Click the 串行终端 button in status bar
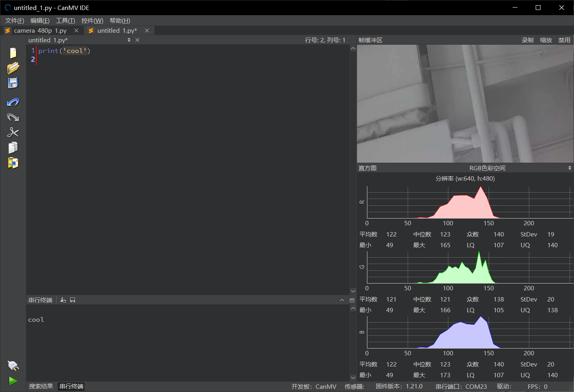 pos(71,386)
